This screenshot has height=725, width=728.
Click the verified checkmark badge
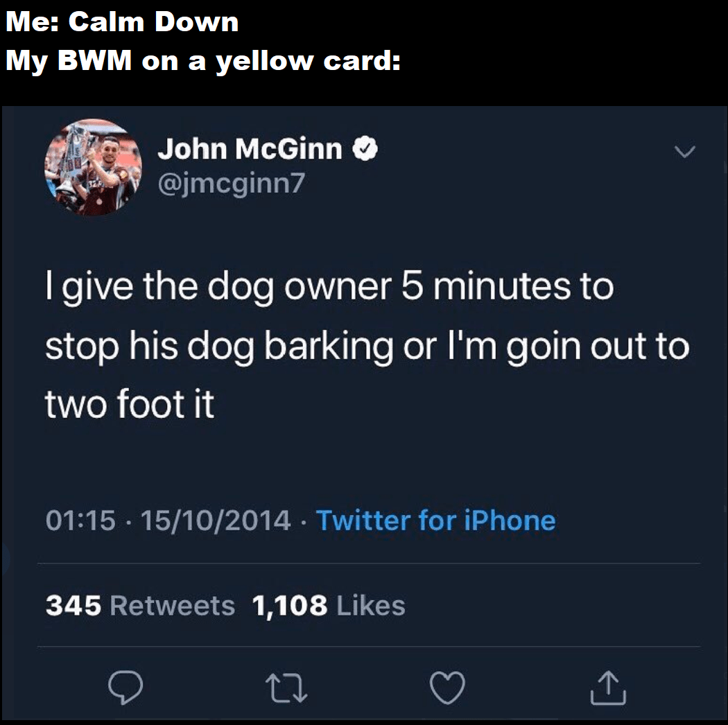click(x=365, y=148)
